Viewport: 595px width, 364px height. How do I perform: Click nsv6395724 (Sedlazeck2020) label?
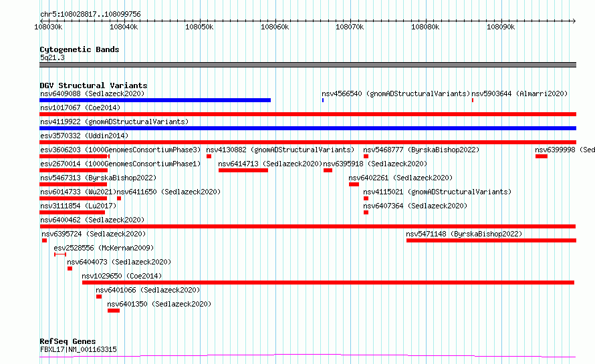point(94,234)
